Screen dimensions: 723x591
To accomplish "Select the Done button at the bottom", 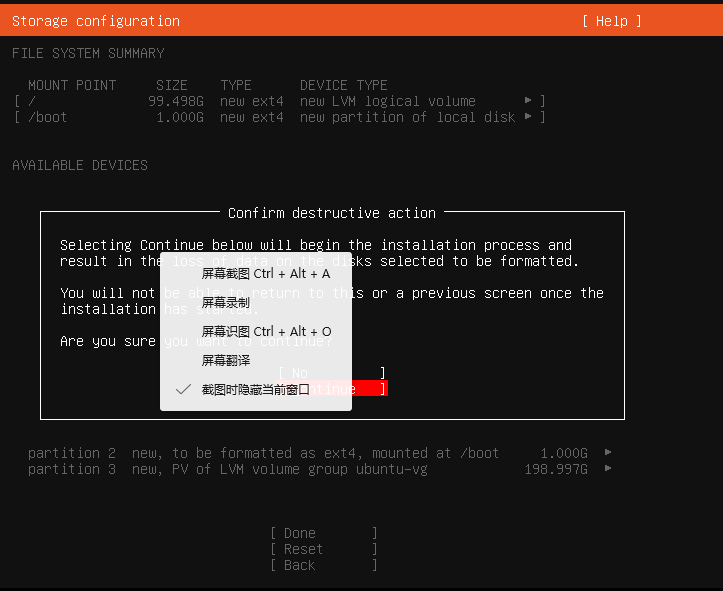I will click(324, 533).
